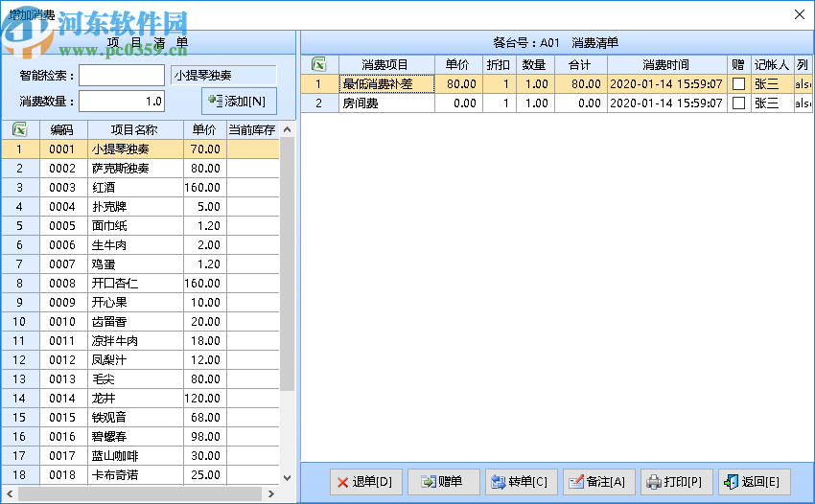
Task: Click the 最低消费补差 consumption entry
Action: (386, 83)
